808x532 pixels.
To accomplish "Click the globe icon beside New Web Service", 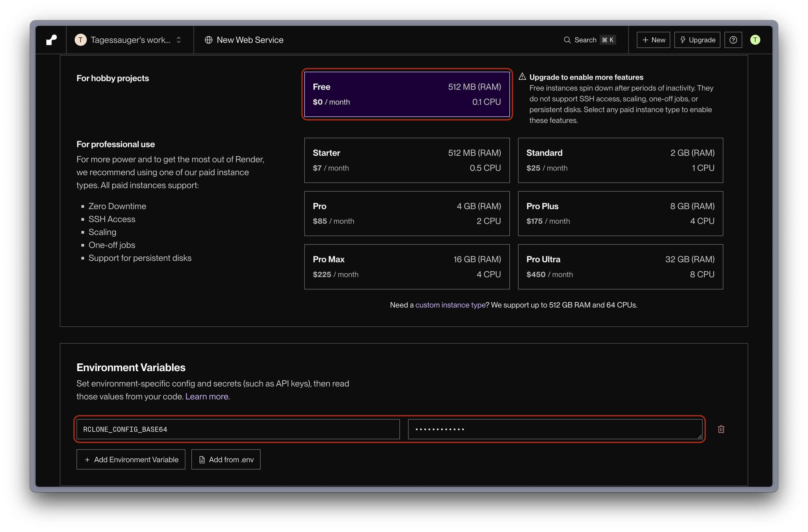I will (x=208, y=40).
